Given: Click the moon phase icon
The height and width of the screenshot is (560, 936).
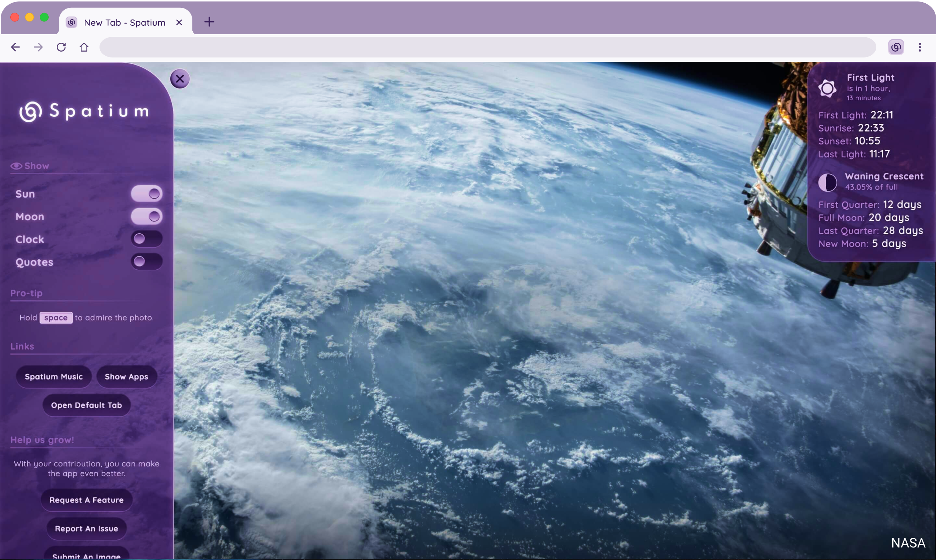Looking at the screenshot, I should coord(827,182).
